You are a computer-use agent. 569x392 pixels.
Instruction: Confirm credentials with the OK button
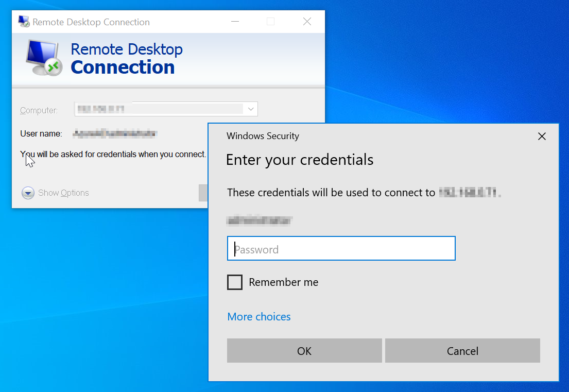coord(304,351)
